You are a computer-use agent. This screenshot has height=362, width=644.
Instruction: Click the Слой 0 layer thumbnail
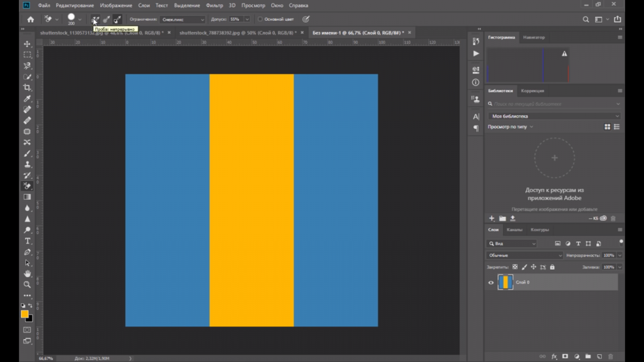pyautogui.click(x=505, y=282)
